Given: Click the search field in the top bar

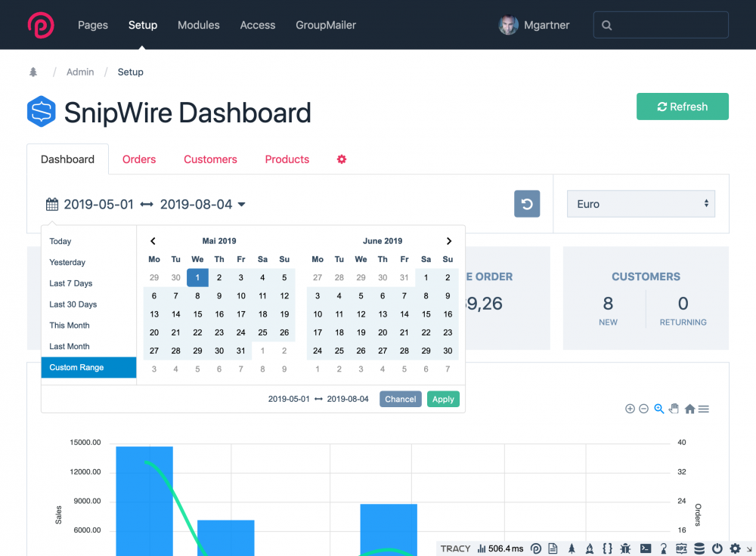Looking at the screenshot, I should click(x=661, y=25).
